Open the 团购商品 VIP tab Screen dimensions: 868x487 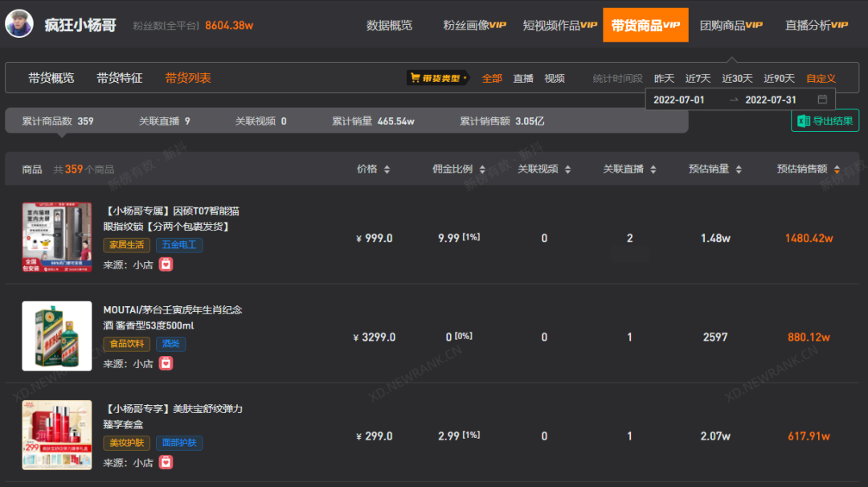(731, 25)
